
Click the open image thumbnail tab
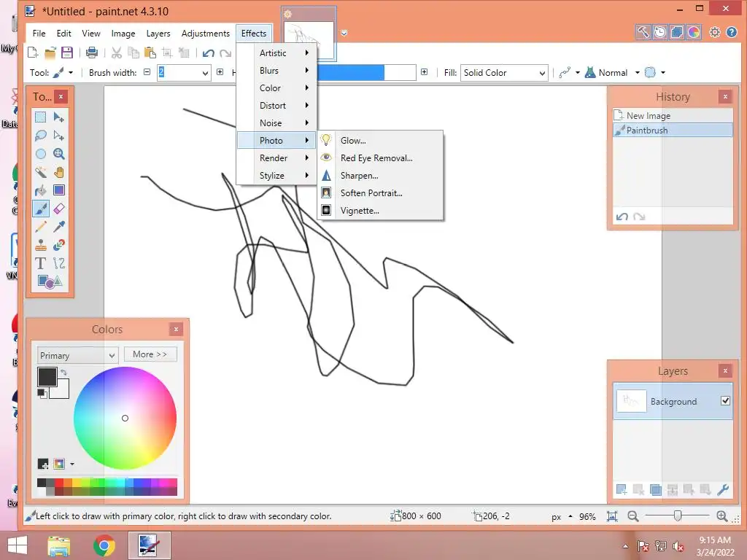point(309,35)
